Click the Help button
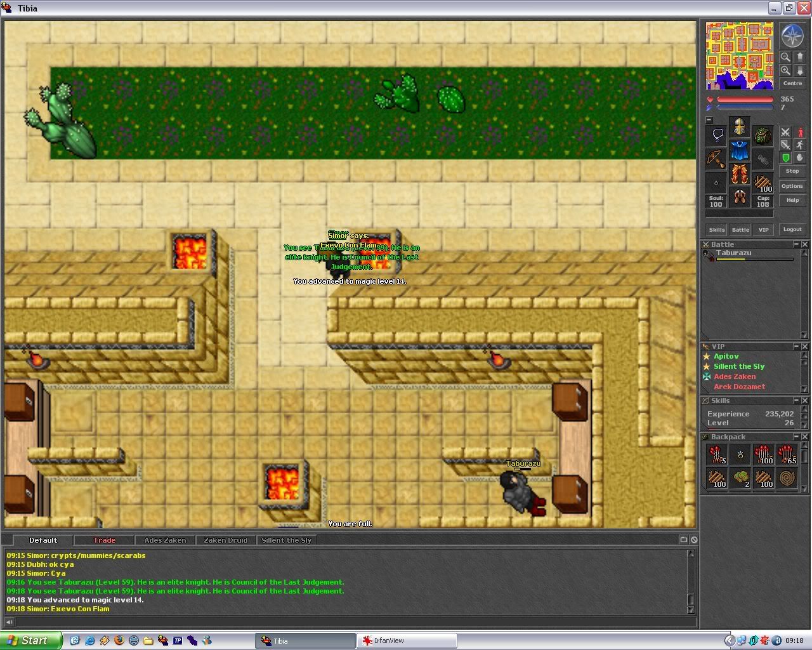 coord(792,201)
